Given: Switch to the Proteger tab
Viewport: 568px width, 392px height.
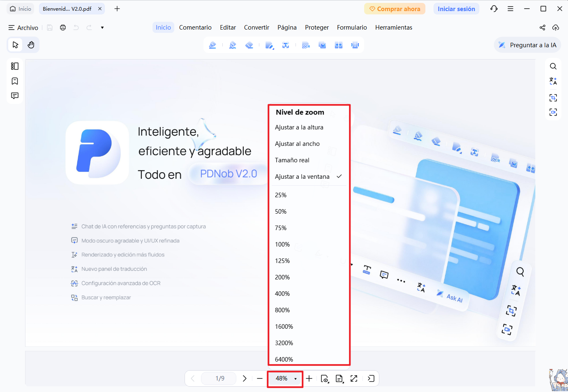Looking at the screenshot, I should pos(317,28).
